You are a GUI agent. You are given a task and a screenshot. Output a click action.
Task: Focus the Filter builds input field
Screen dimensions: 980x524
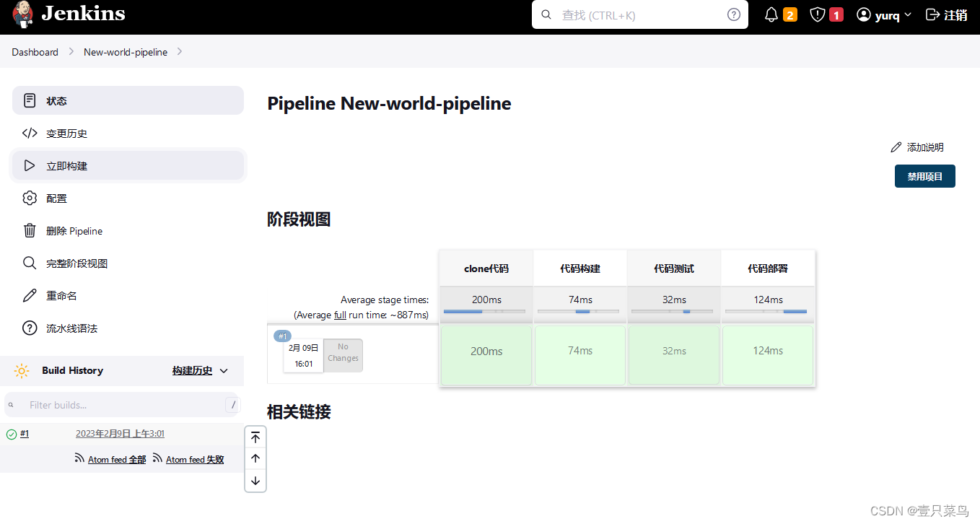[x=121, y=405]
